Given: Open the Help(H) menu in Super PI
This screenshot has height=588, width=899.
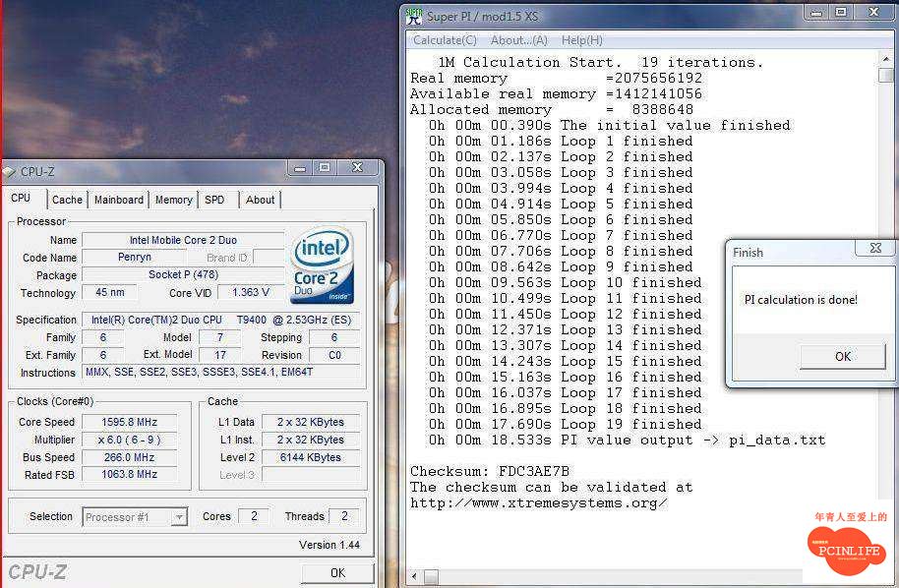Looking at the screenshot, I should tap(582, 40).
